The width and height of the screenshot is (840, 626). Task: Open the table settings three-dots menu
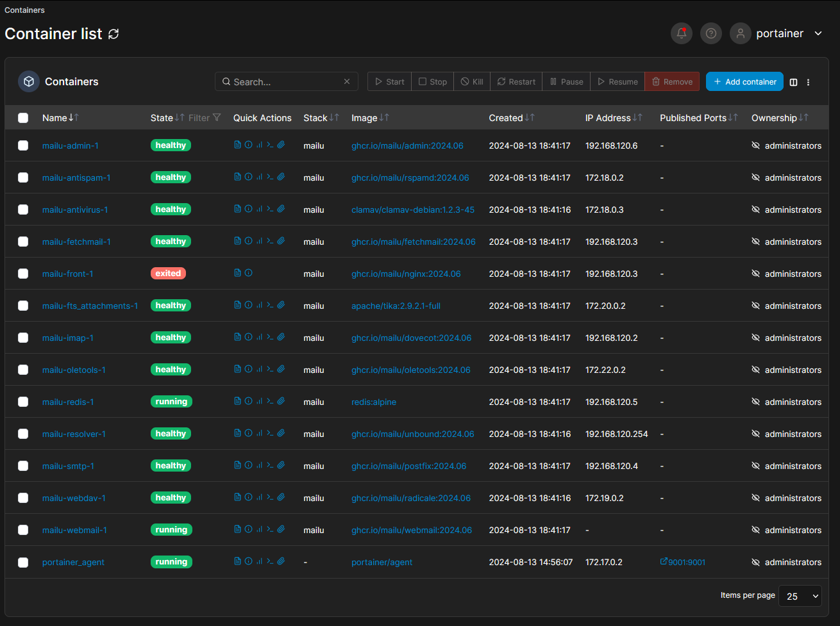point(808,82)
